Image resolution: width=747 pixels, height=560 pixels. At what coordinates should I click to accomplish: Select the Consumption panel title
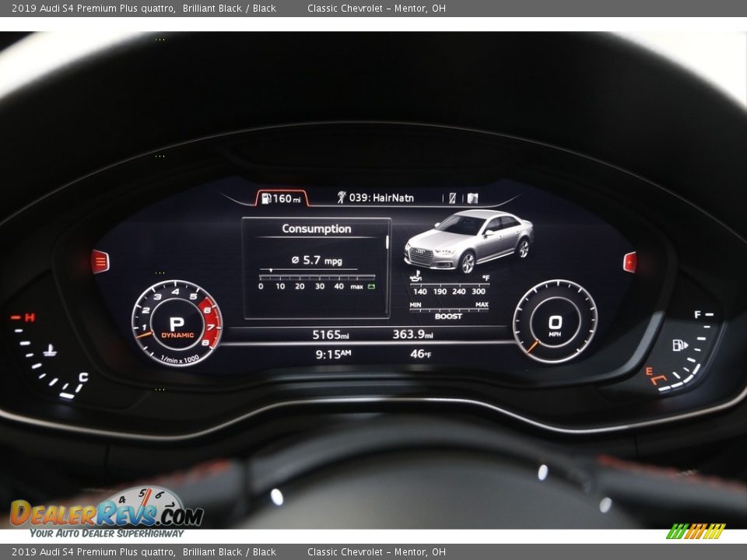317,229
